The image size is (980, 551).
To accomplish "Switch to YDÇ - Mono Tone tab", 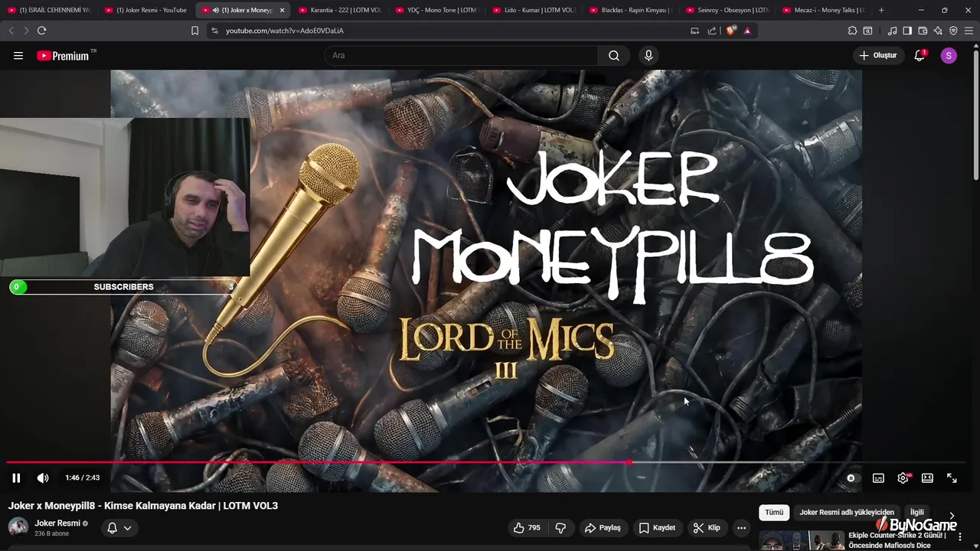I will pyautogui.click(x=436, y=10).
